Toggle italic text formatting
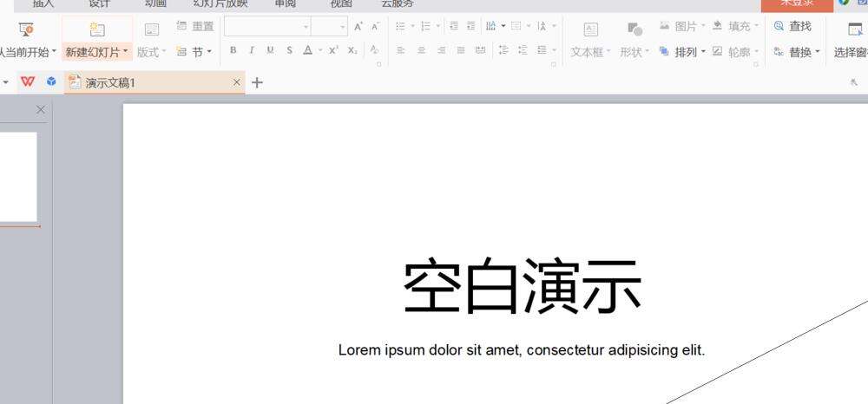Screen dimensions: 868x404 (252, 51)
